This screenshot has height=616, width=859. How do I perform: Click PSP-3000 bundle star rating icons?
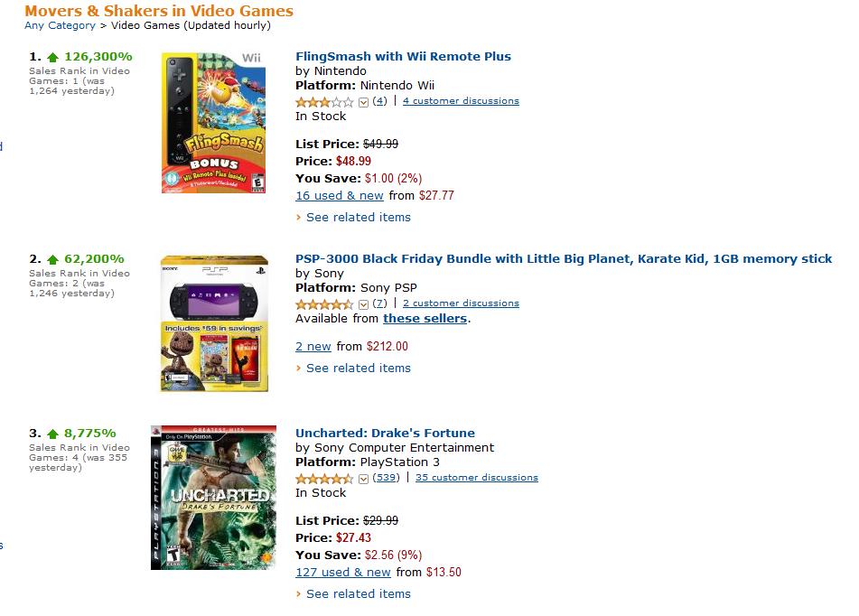pos(324,303)
